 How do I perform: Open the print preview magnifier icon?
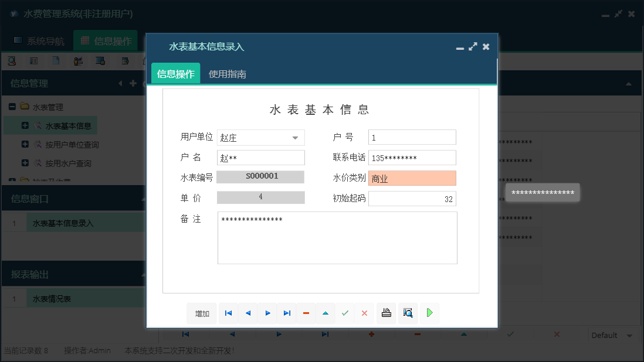point(408,313)
